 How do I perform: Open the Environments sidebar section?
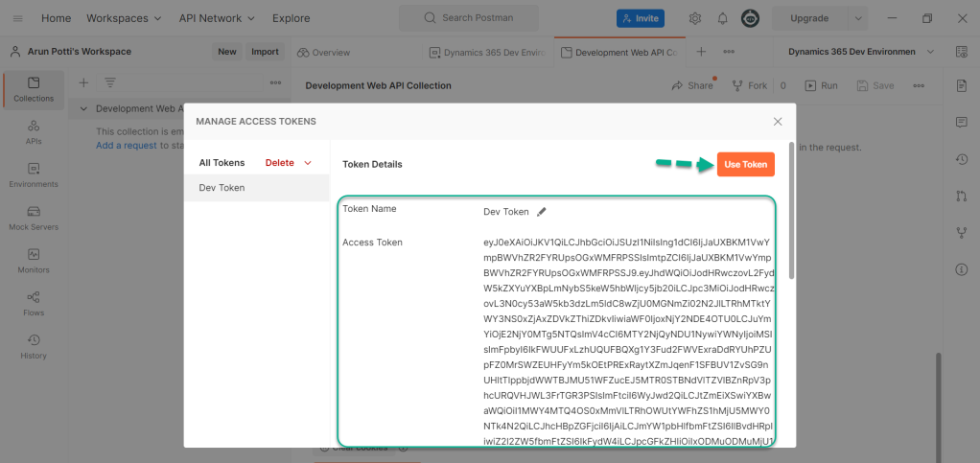coord(34,175)
